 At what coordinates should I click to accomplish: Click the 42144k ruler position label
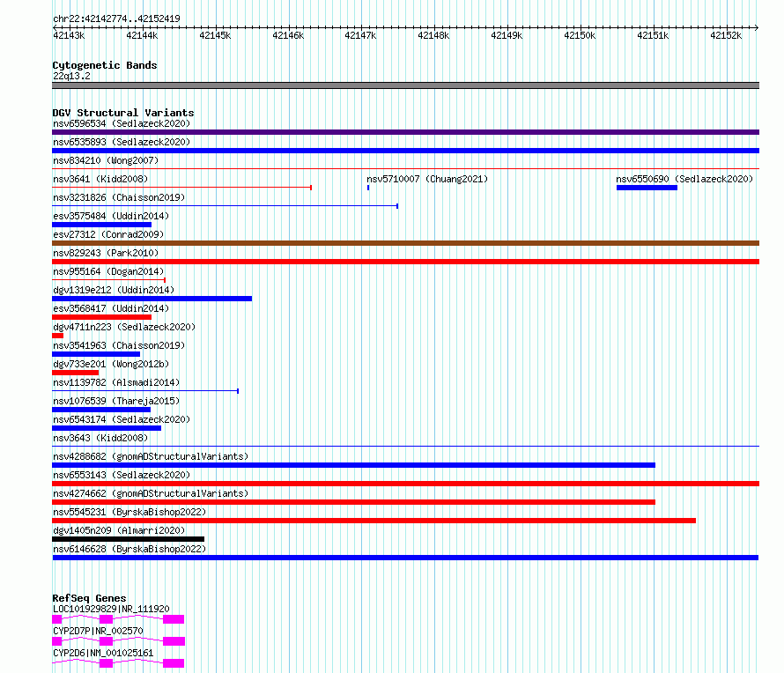pyautogui.click(x=142, y=35)
